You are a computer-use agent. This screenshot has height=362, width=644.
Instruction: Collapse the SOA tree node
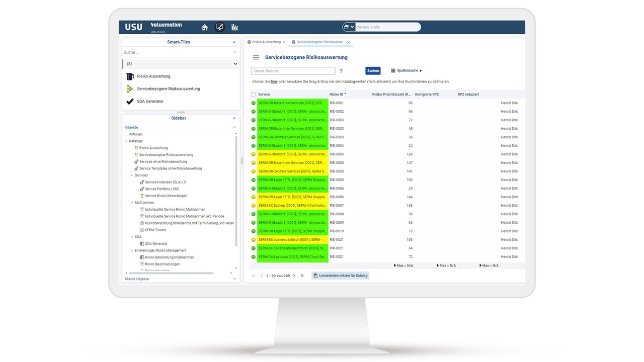point(132,237)
